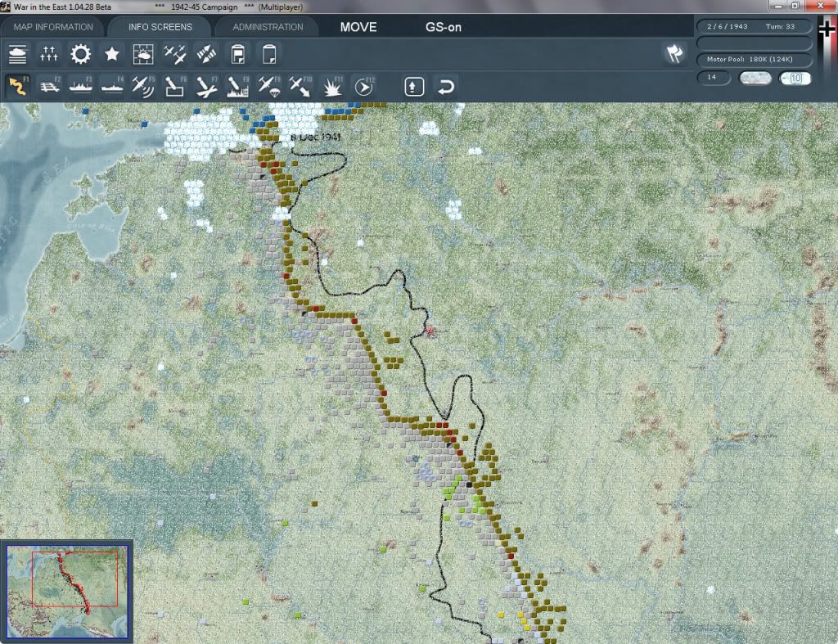The image size is (838, 644).
Task: Click the undo curved arrow icon
Action: click(446, 87)
